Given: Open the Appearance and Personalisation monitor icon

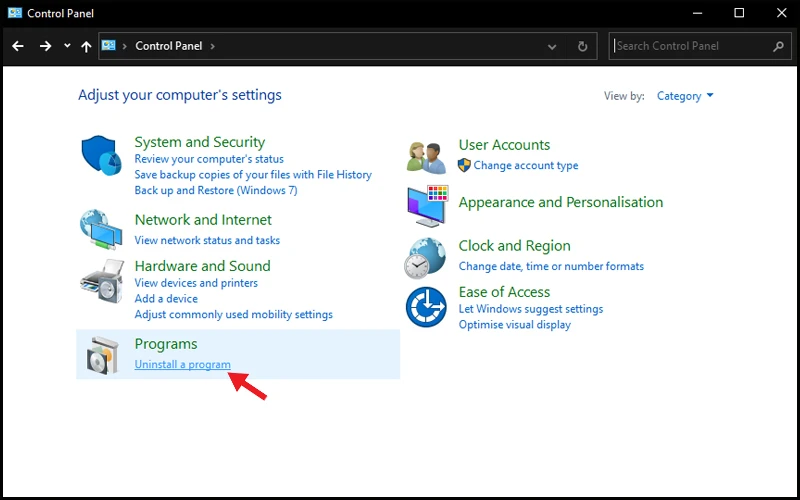Looking at the screenshot, I should coord(428,206).
